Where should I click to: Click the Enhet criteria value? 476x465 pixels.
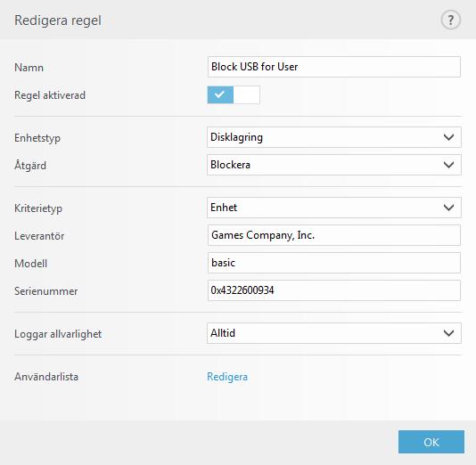334,208
